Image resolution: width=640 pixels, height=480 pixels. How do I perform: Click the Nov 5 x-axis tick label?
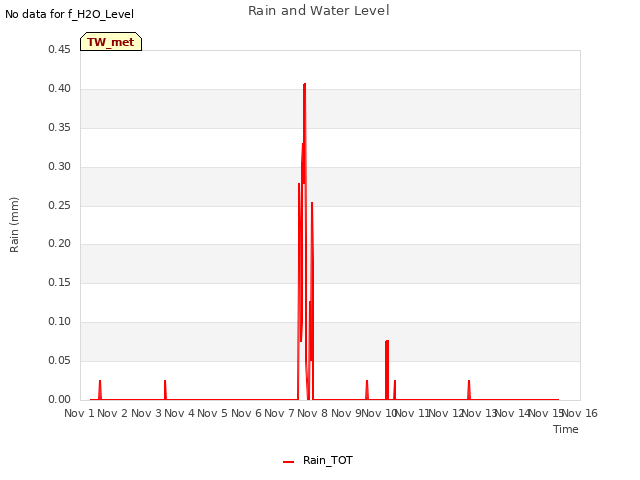213,413
